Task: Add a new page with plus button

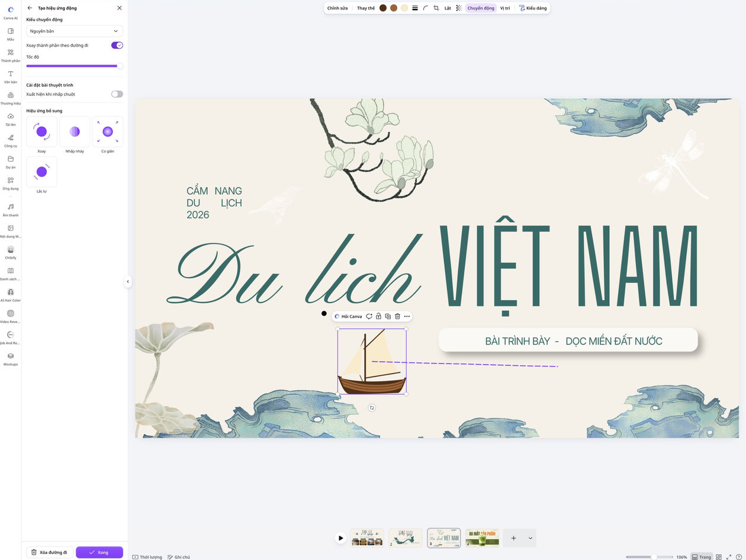Action: (x=513, y=538)
